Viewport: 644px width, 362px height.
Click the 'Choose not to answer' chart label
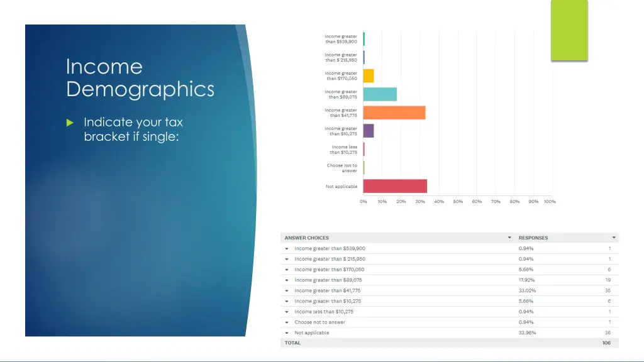pyautogui.click(x=341, y=168)
